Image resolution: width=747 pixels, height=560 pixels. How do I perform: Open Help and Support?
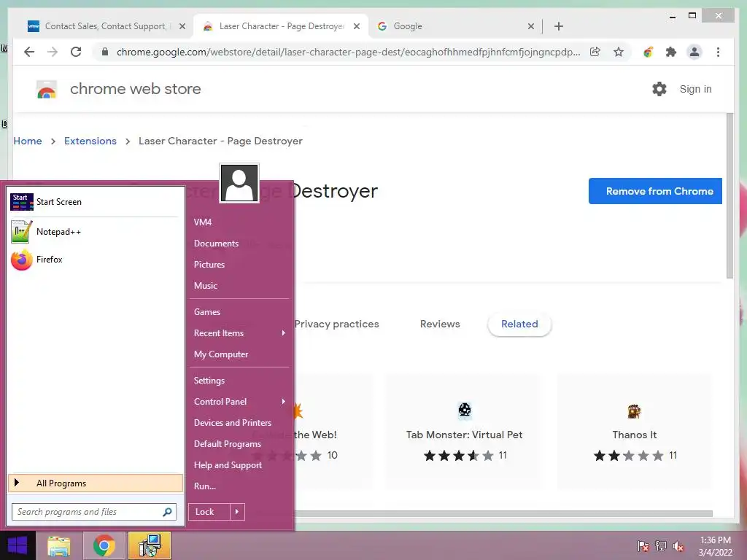pyautogui.click(x=228, y=465)
